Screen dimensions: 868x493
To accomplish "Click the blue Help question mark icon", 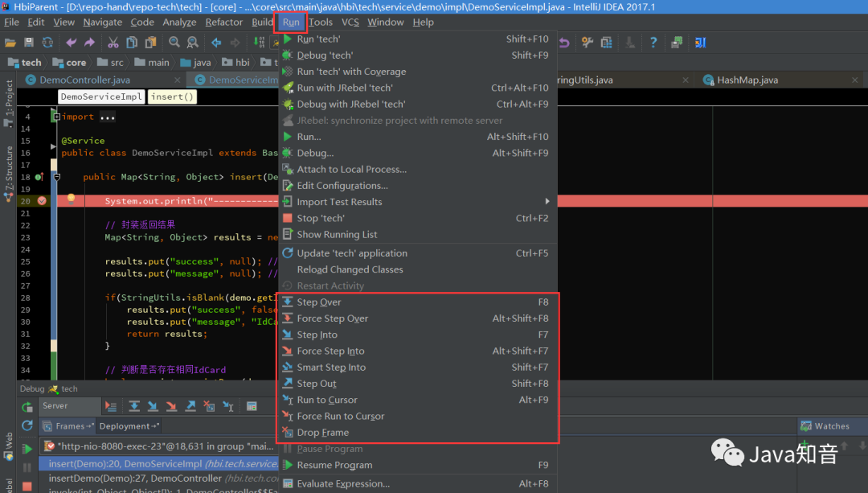I will click(x=653, y=43).
